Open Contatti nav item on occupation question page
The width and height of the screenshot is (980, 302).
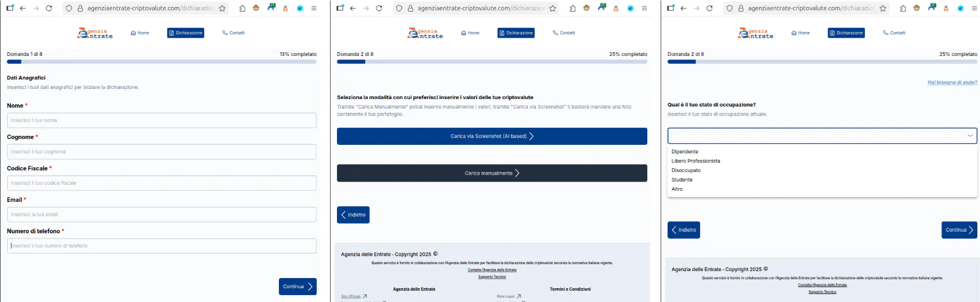tap(894, 33)
